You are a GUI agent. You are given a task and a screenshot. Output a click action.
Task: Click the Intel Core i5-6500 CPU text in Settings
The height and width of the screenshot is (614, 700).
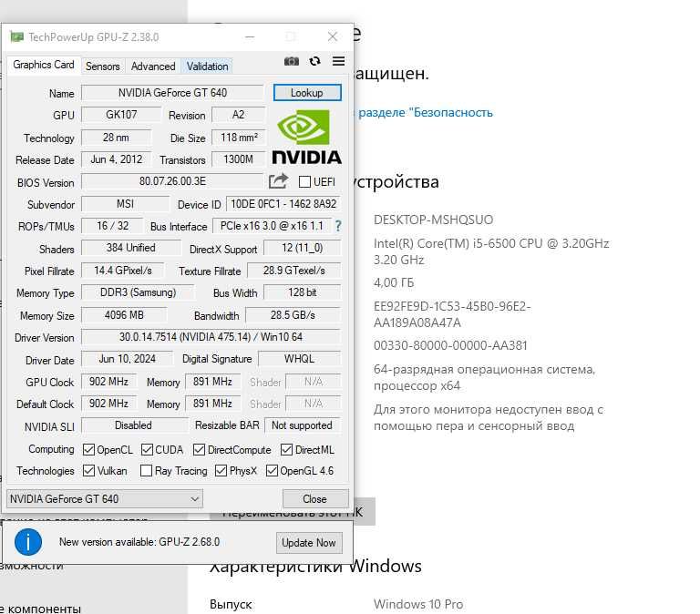tap(491, 251)
